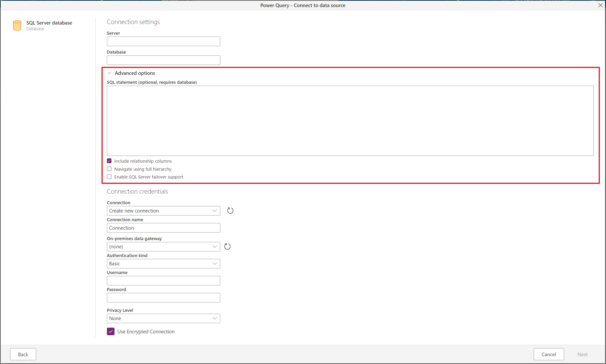Refresh the On-premises data gateway list
606x364 pixels.
[227, 246]
